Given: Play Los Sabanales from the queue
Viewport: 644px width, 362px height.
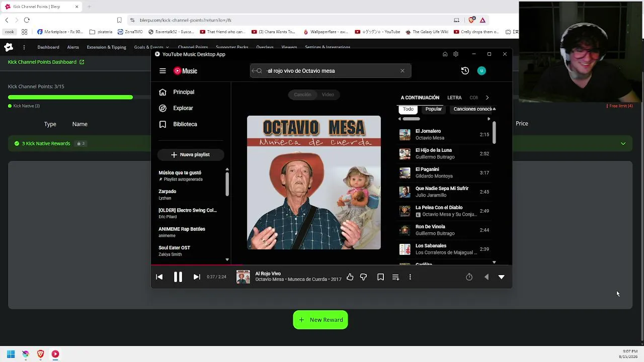Looking at the screenshot, I should click(444, 249).
